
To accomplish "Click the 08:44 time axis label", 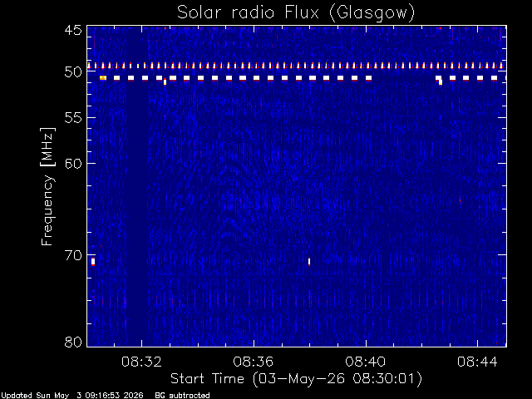I will click(477, 362).
